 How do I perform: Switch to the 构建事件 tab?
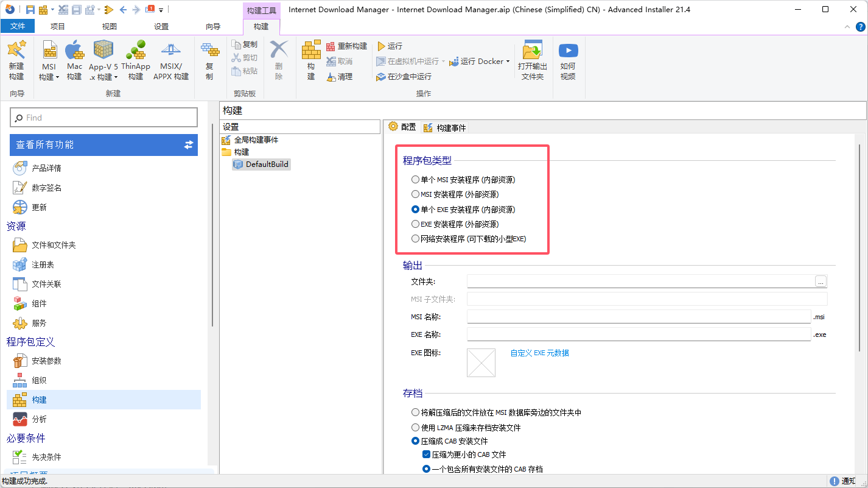445,127
